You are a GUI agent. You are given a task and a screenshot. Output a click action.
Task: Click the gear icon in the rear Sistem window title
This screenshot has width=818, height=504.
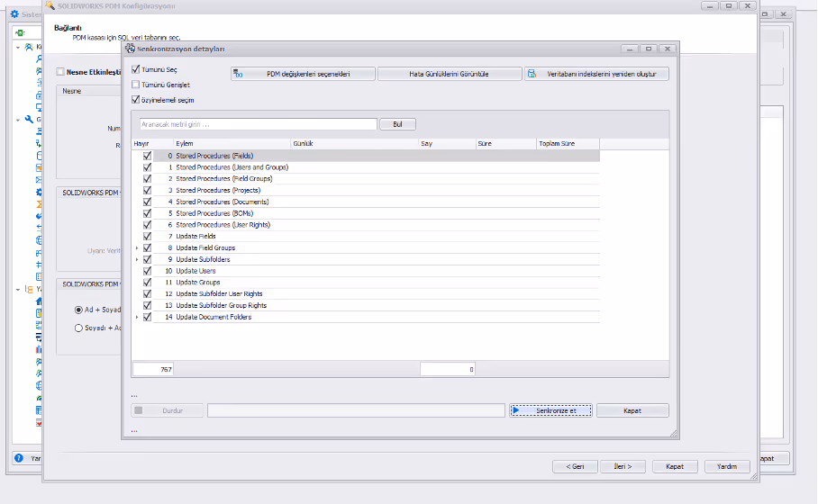(14, 14)
